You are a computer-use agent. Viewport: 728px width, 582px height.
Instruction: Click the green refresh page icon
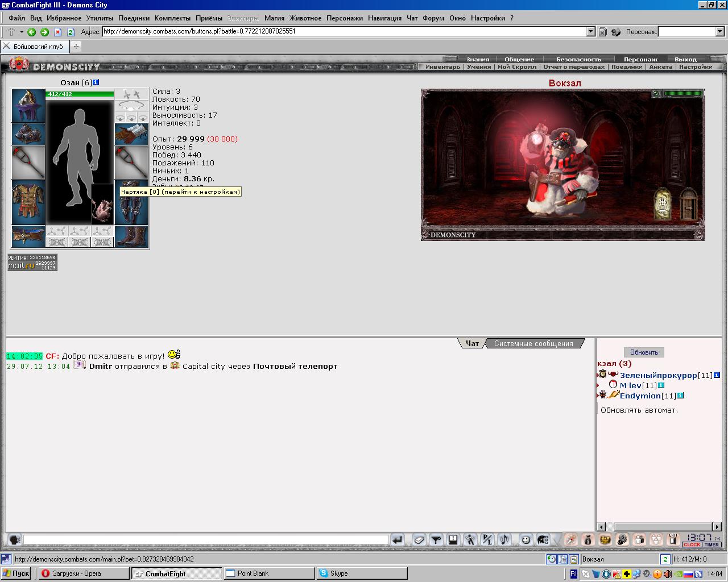click(x=71, y=32)
